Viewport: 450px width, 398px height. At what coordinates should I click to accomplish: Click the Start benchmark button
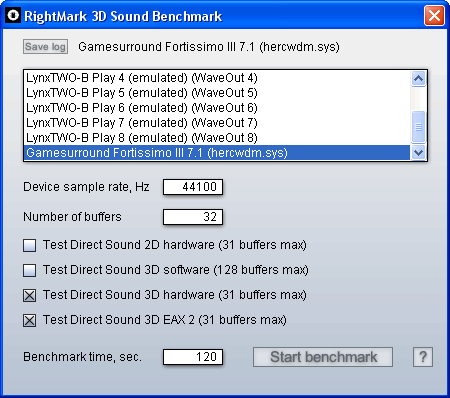[323, 357]
